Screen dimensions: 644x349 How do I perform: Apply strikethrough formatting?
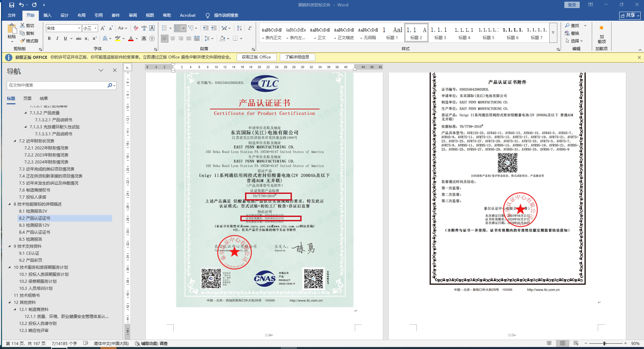(x=79, y=38)
